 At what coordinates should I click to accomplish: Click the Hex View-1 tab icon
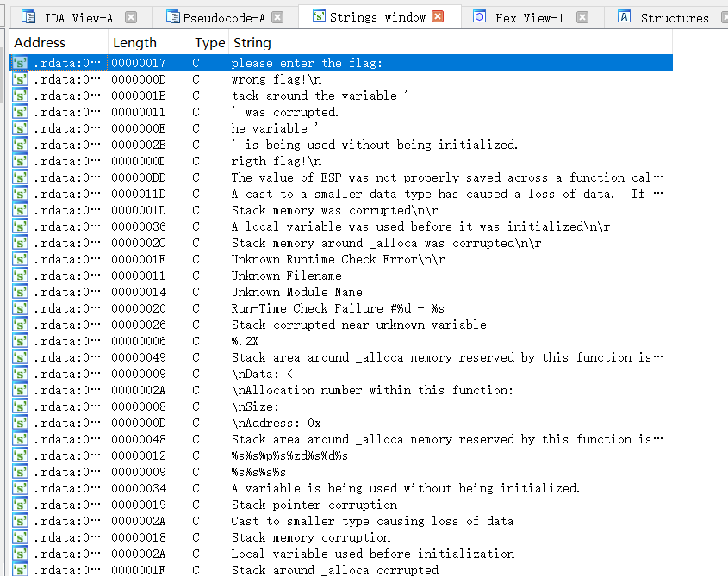click(x=480, y=16)
